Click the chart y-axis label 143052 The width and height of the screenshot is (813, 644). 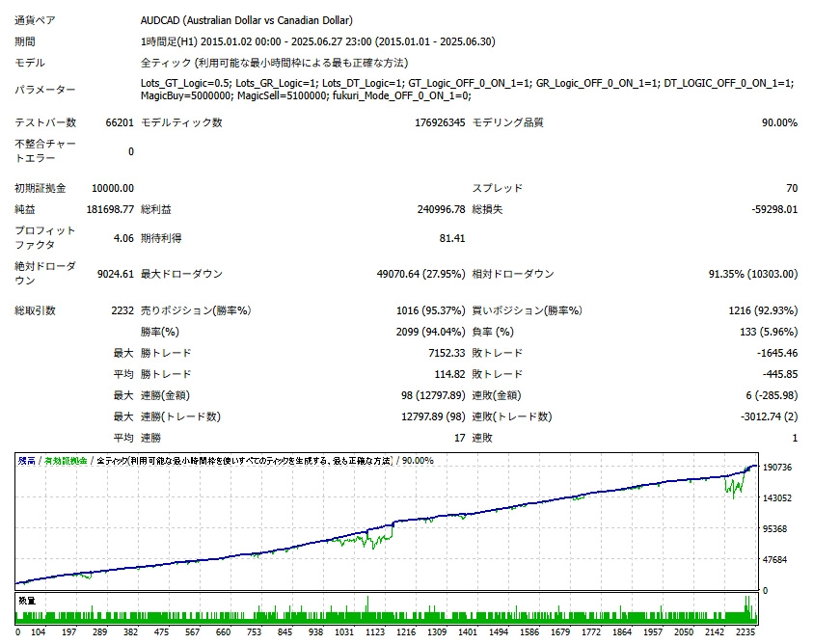(x=777, y=497)
